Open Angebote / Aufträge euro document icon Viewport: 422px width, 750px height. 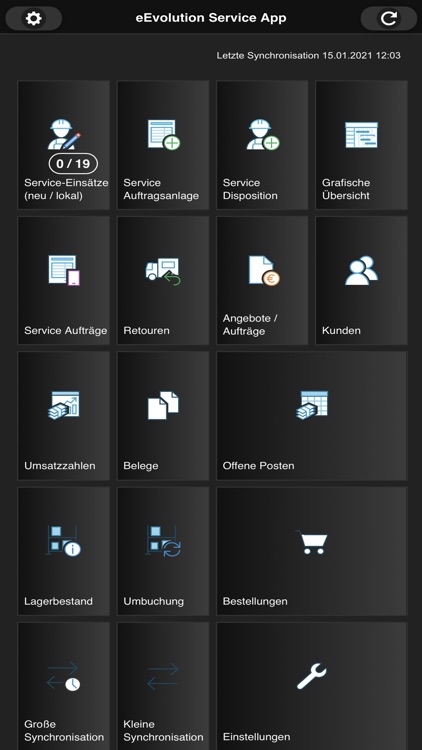pyautogui.click(x=264, y=271)
